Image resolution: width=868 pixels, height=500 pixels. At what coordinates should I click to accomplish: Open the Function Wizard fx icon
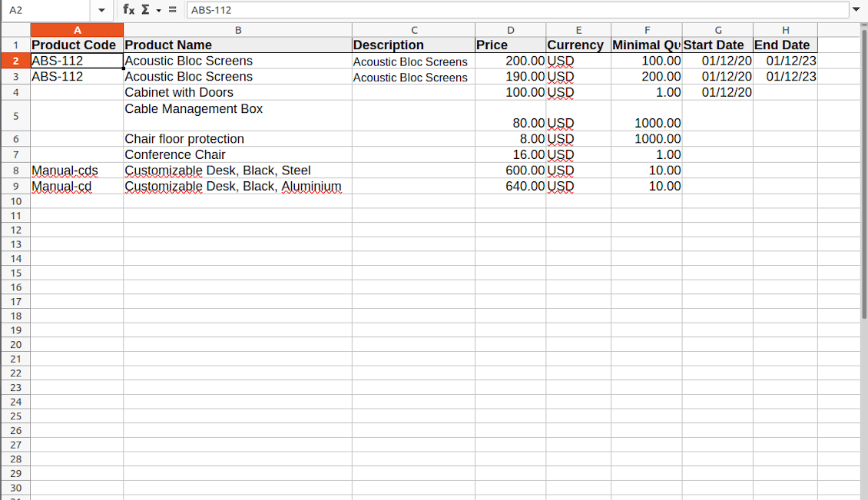(128, 9)
